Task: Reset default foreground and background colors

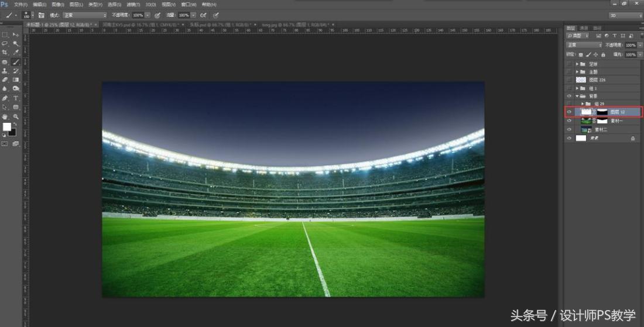Action: click(5, 135)
